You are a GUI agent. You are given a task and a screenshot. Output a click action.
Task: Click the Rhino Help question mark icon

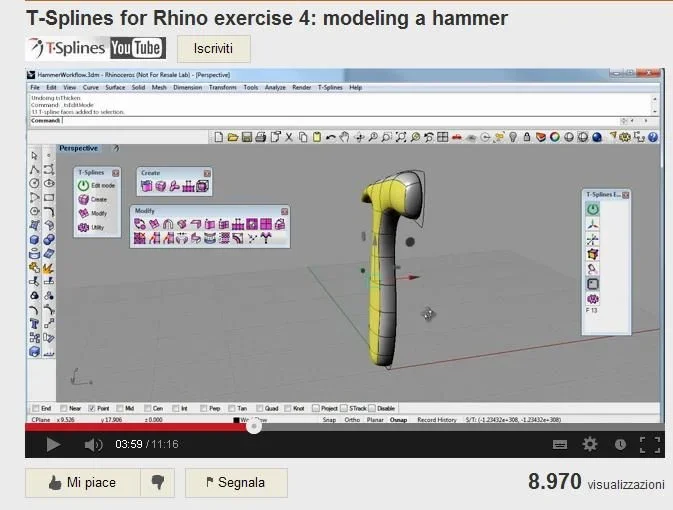pyautogui.click(x=653, y=137)
